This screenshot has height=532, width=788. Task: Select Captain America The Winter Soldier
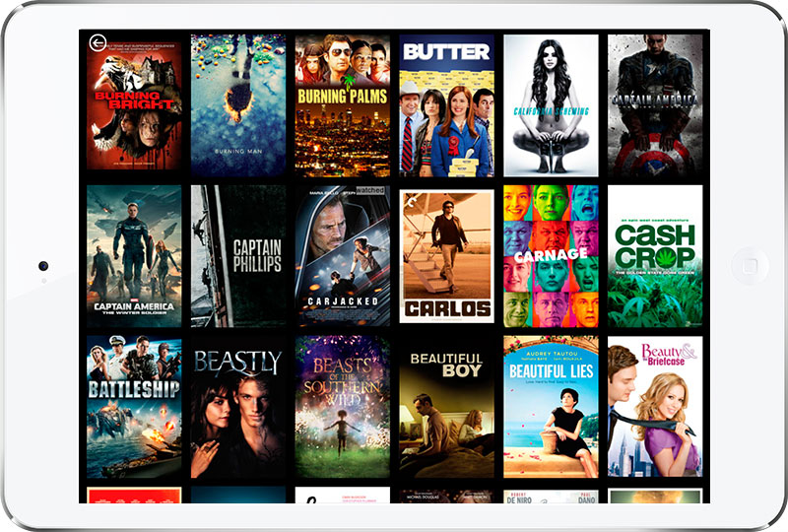click(134, 256)
